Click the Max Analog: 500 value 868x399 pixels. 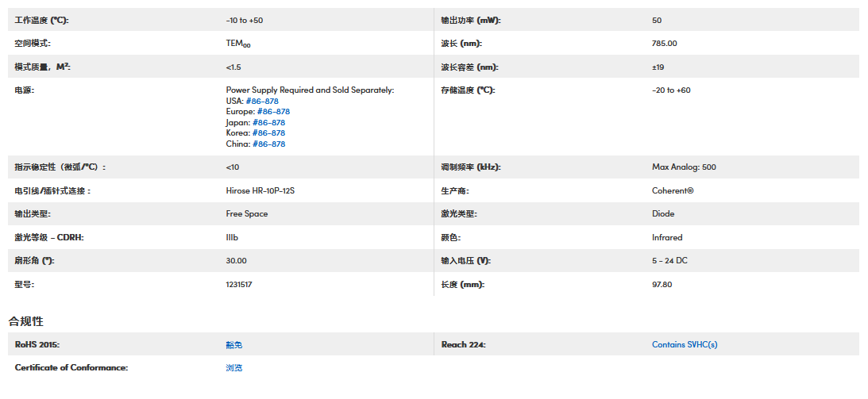point(684,167)
